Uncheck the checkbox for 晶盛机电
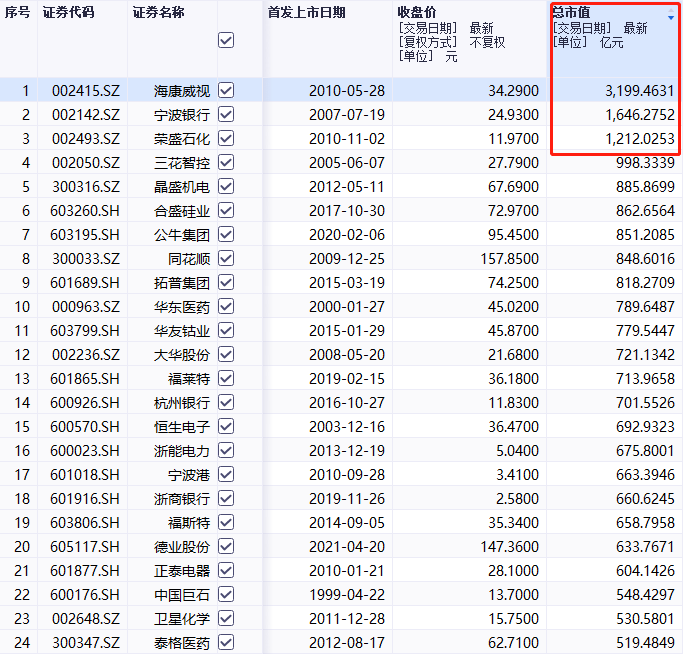 click(226, 186)
